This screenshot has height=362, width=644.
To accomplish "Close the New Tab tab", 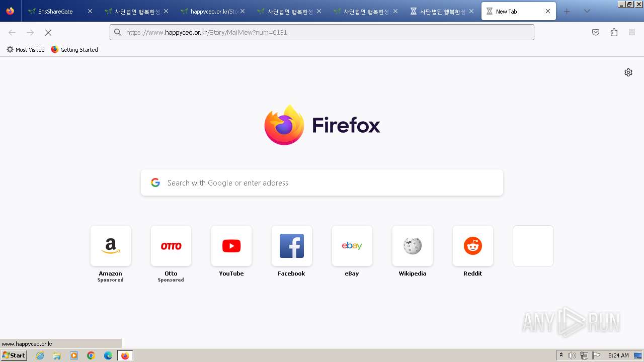I will click(548, 11).
